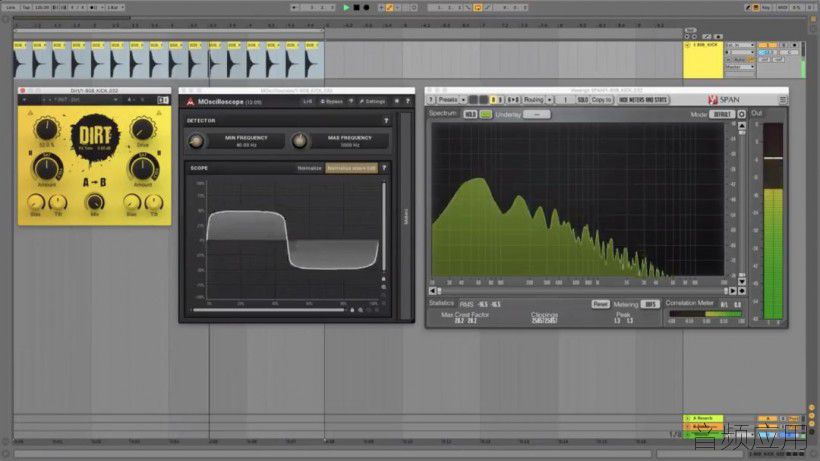The image size is (820, 461).
Task: Expand the Meters side panel in MOscilloscope
Action: click(406, 216)
